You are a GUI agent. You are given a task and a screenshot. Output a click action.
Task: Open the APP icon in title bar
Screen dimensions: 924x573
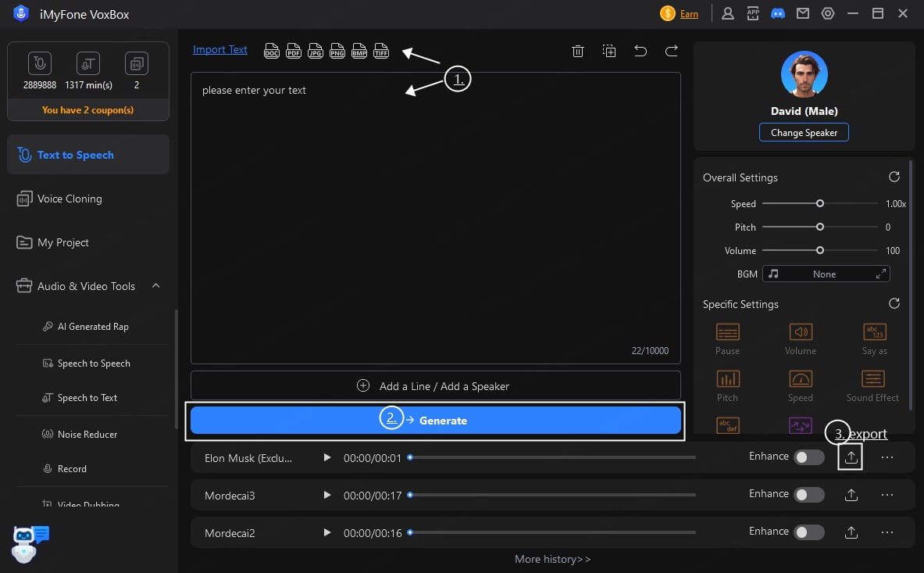point(753,13)
